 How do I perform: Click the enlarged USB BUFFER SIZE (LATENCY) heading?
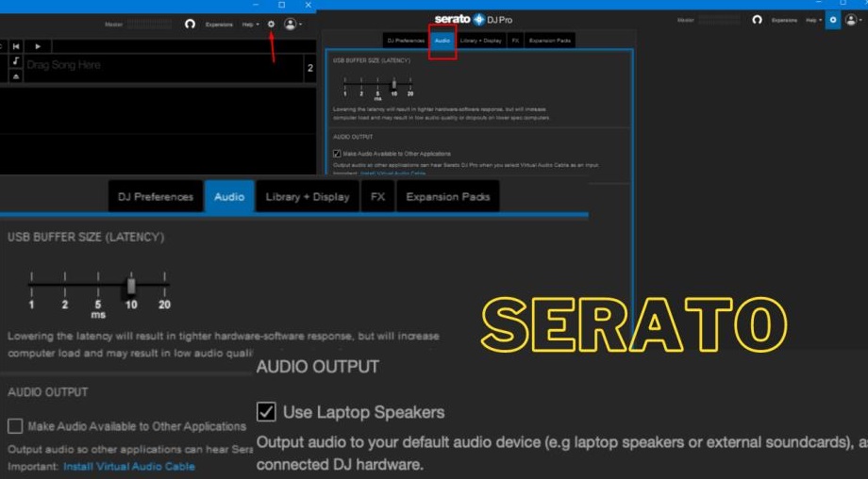click(x=86, y=237)
